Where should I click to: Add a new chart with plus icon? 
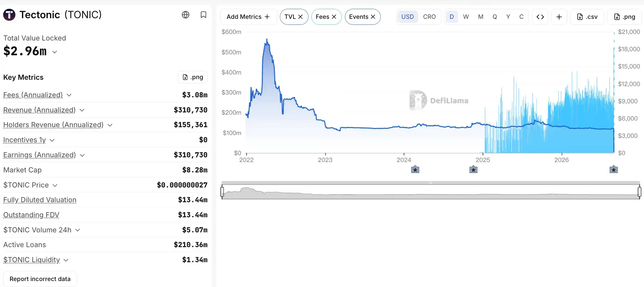click(x=559, y=17)
